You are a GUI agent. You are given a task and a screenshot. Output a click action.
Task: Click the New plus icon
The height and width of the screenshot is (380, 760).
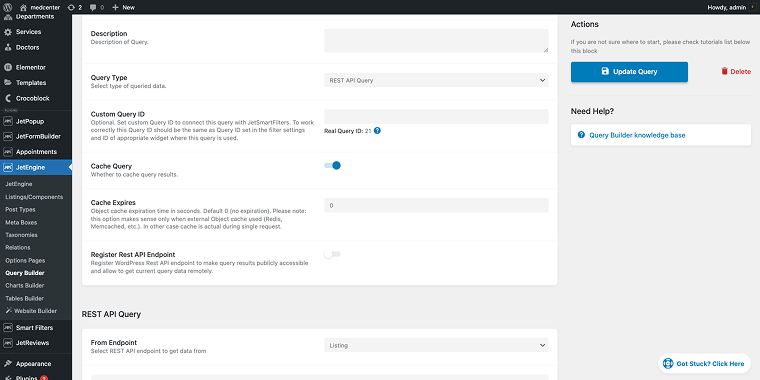coord(115,7)
